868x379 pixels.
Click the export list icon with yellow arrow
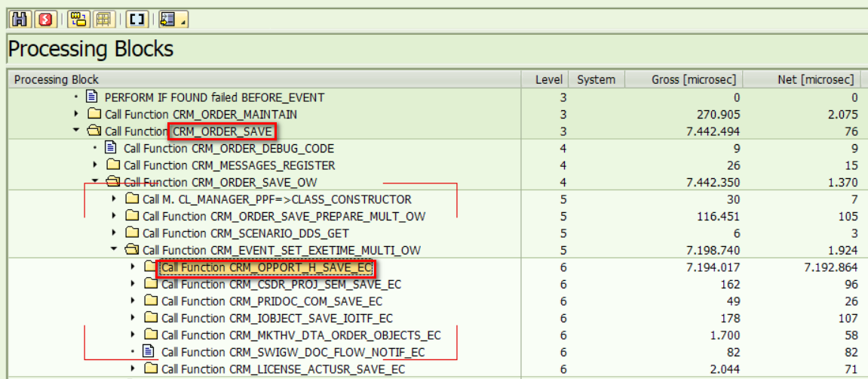(x=167, y=20)
